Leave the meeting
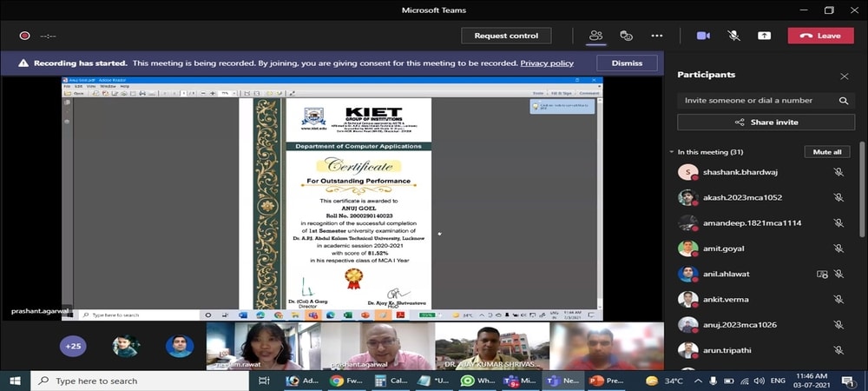868x391 pixels. [820, 36]
